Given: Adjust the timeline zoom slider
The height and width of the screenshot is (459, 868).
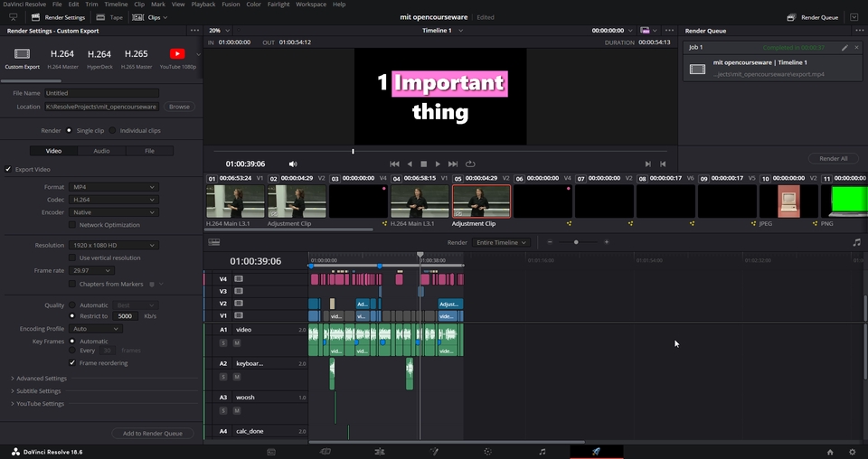Looking at the screenshot, I should click(576, 242).
